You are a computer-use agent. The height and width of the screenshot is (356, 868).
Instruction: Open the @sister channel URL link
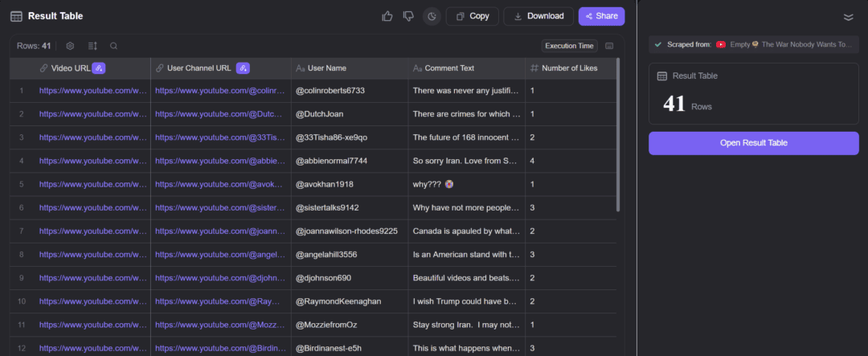click(x=219, y=207)
